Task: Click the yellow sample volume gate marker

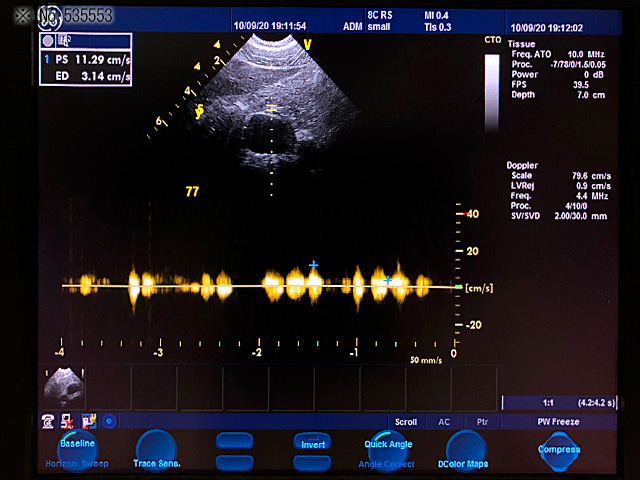Action: coord(271,107)
